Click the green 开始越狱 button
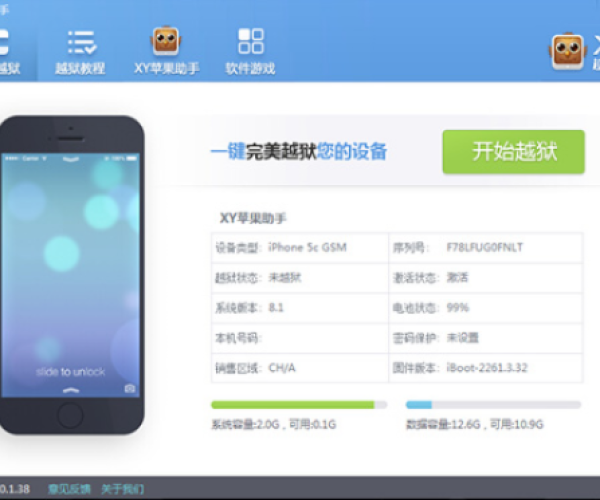600x500 pixels. 514,151
